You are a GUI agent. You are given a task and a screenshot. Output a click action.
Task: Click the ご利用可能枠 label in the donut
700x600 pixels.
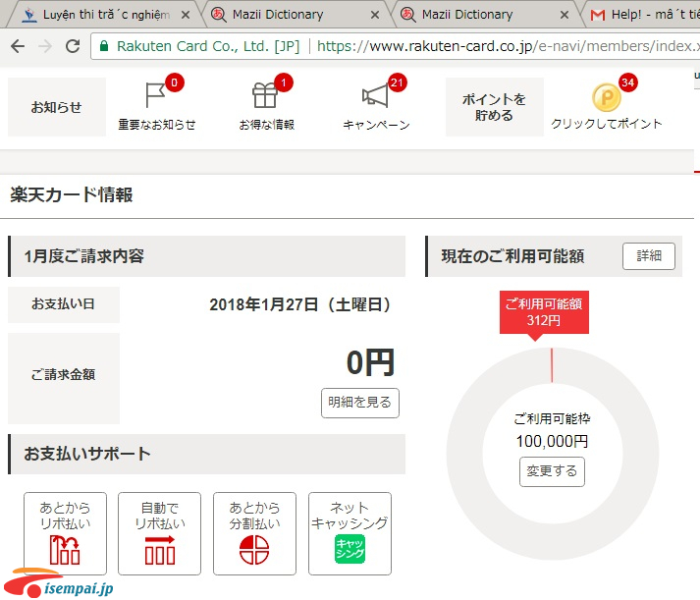[x=552, y=419]
